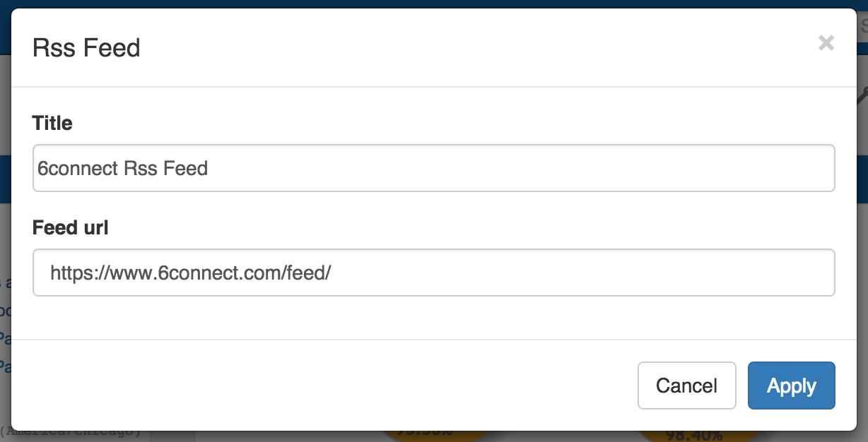Click the cut-off blue link left of the dialog
Viewport: 868px width, 442px height.
click(5, 339)
